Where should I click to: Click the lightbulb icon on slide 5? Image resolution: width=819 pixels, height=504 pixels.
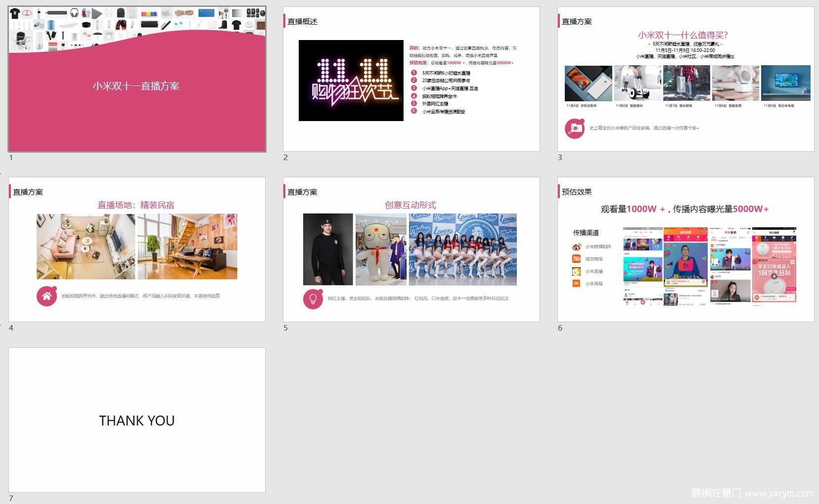tap(313, 299)
